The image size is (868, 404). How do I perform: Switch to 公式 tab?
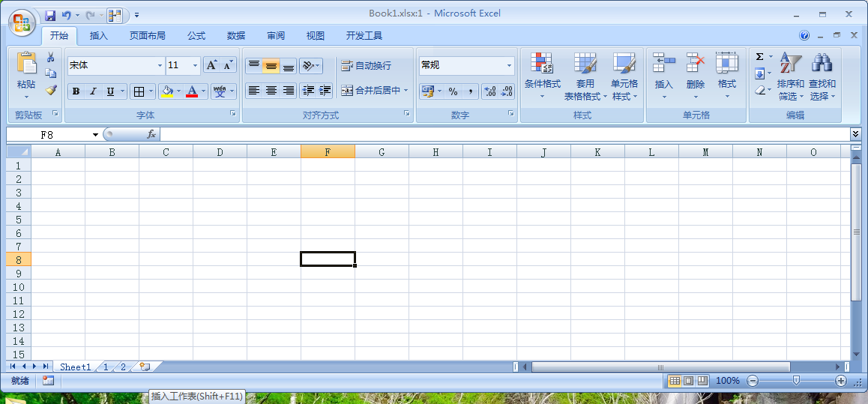[196, 36]
